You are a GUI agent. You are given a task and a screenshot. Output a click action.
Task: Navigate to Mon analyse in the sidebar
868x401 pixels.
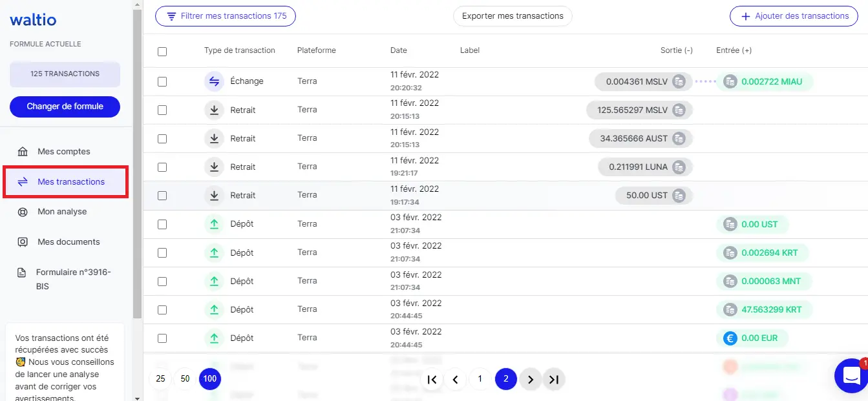pyautogui.click(x=61, y=212)
